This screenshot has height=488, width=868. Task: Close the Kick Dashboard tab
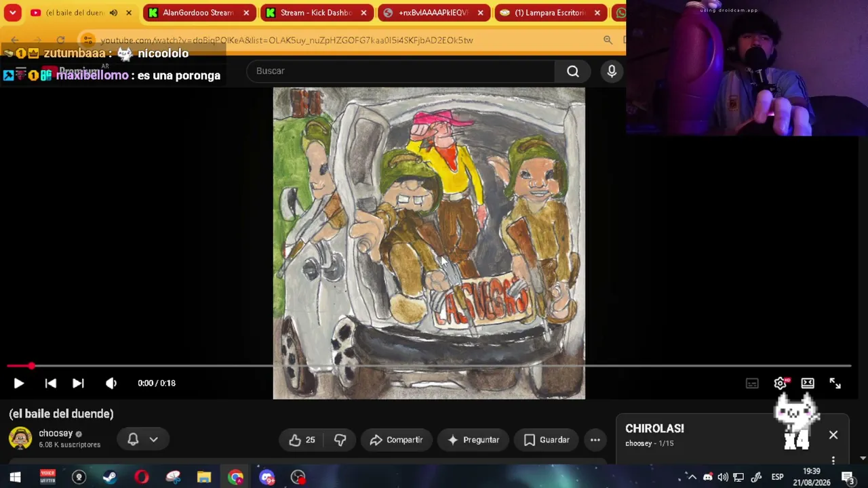tap(363, 12)
